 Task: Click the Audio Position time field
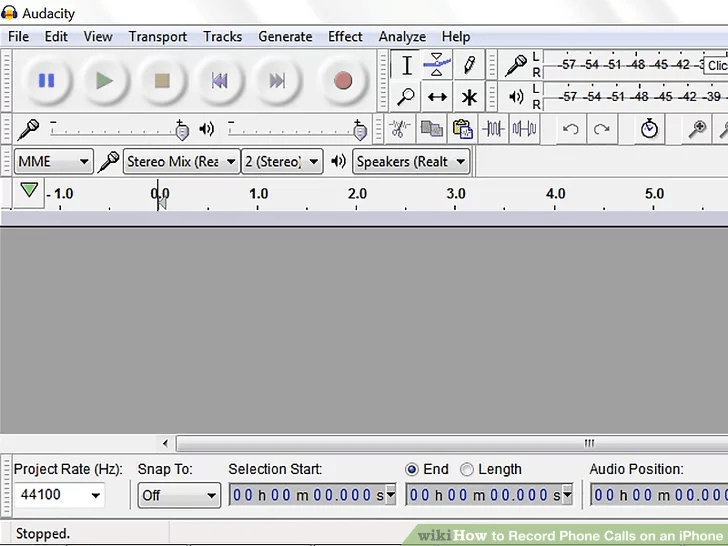click(x=659, y=495)
